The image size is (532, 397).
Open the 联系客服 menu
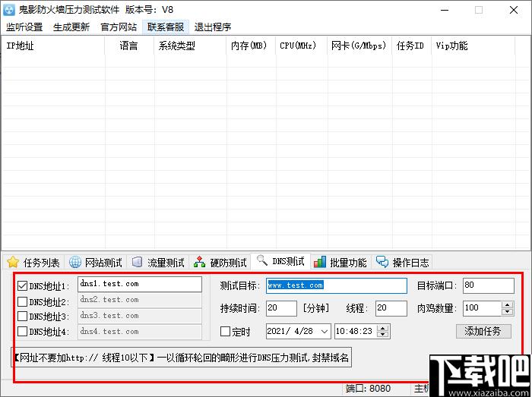tap(166, 27)
